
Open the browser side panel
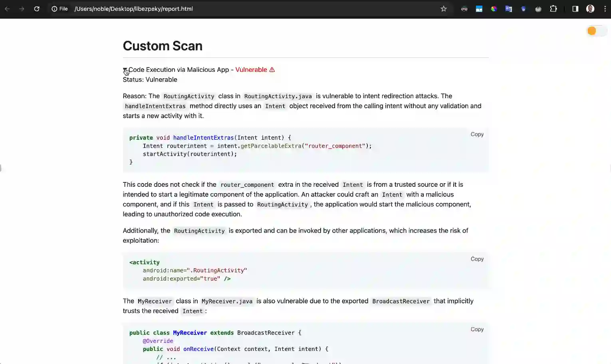click(575, 9)
